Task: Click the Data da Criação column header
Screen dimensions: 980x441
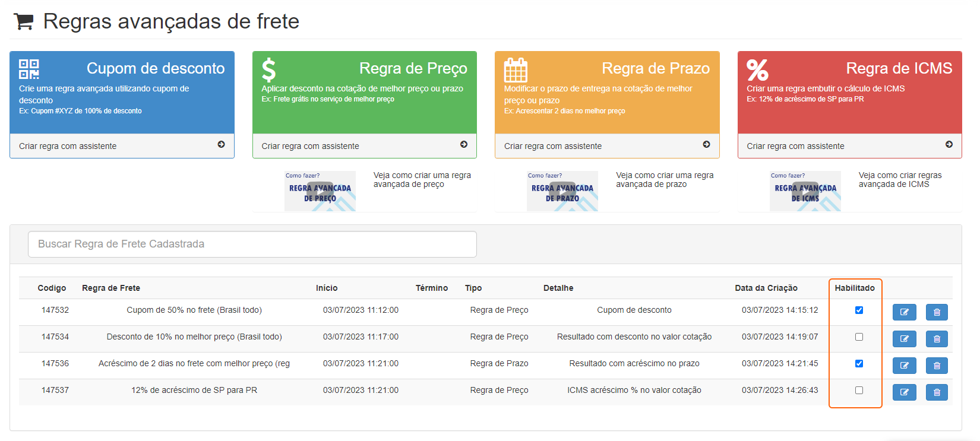Action: coord(766,288)
